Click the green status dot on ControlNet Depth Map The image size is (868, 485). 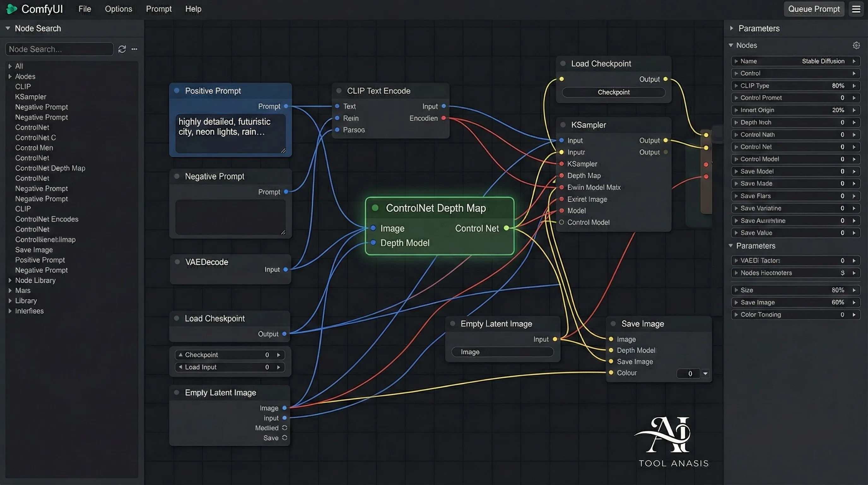click(375, 208)
